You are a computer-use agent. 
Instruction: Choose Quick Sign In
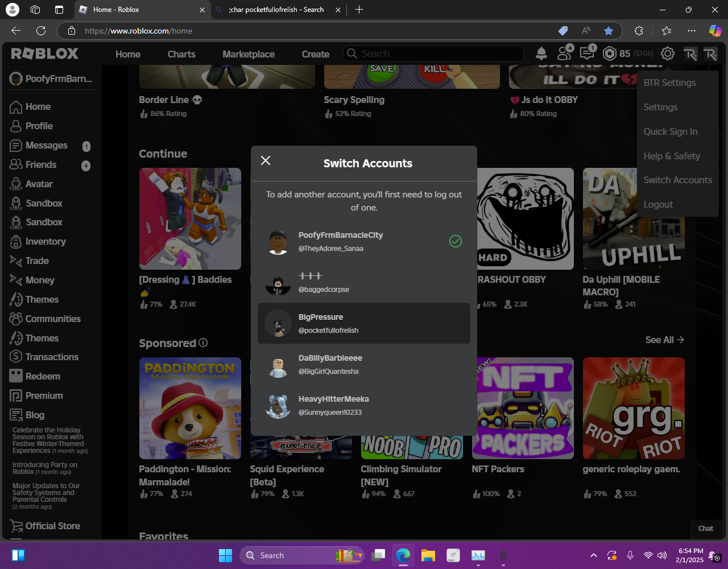[x=671, y=131]
